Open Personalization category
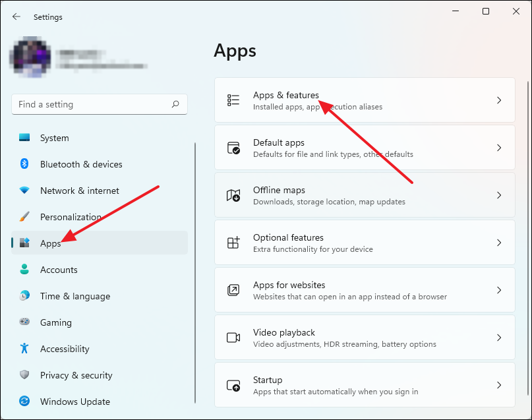The height and width of the screenshot is (420, 532). point(100,217)
